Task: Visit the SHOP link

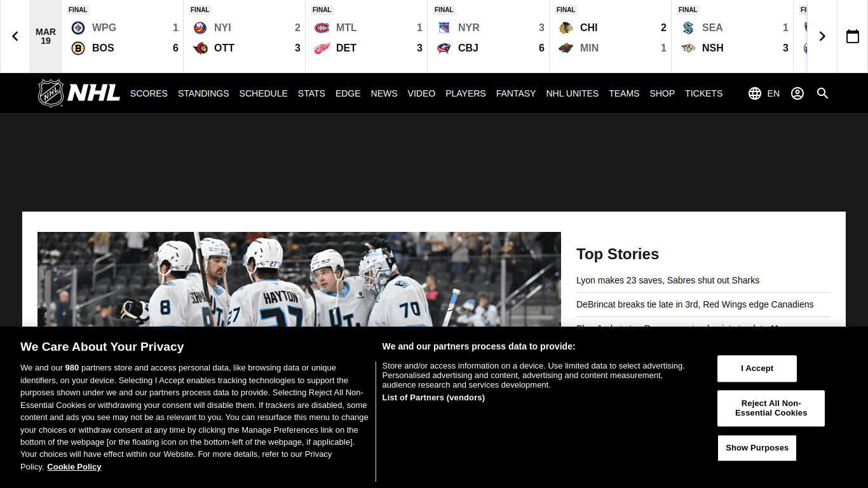Action: [662, 93]
